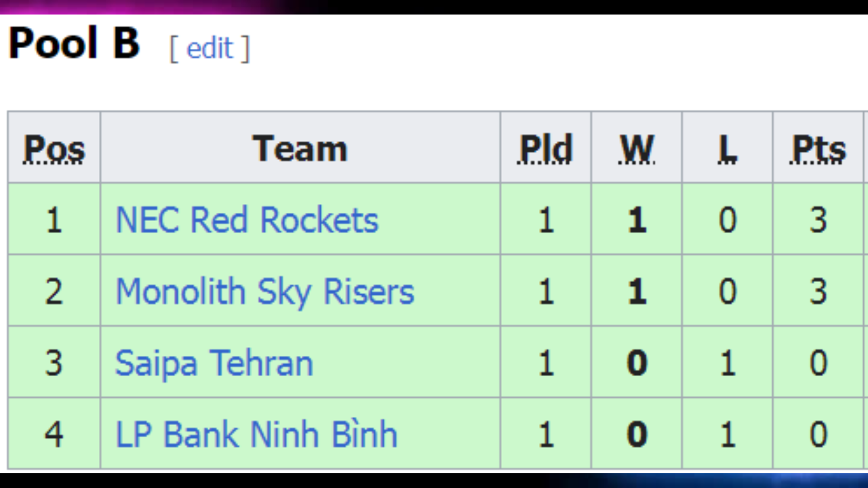Select position 4 cell in table
The width and height of the screenshot is (868, 488).
pyautogui.click(x=54, y=434)
